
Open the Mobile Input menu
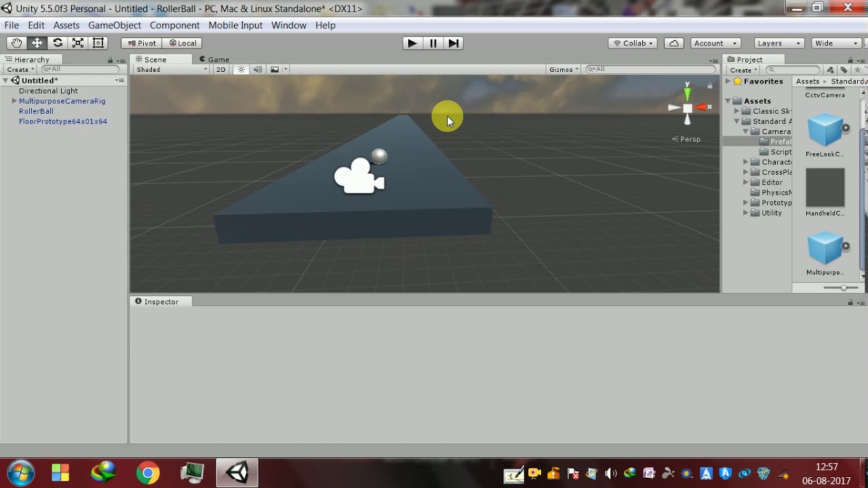pyautogui.click(x=235, y=25)
